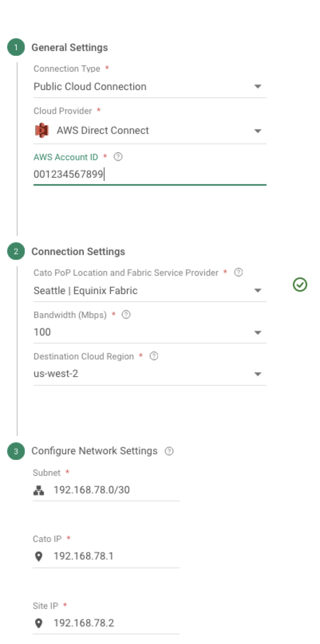Open the Connection Type dropdown
The image size is (320, 644).
(x=258, y=86)
